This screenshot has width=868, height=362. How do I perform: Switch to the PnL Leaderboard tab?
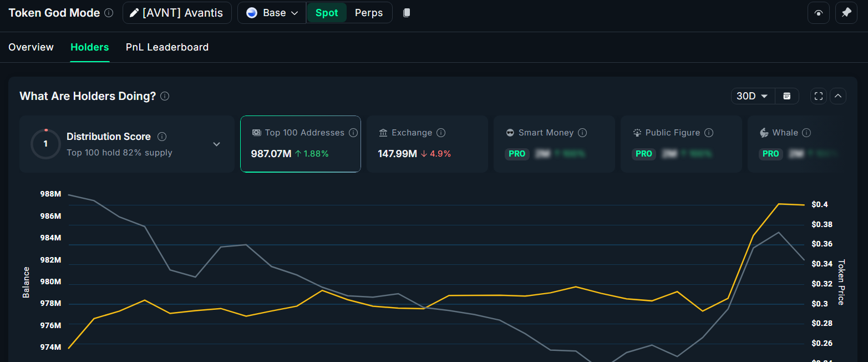click(167, 47)
